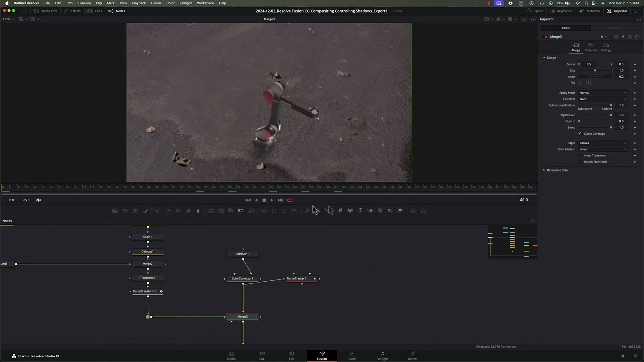This screenshot has width=644, height=362.
Task: Play in reverse with transport control
Action: tap(256, 200)
